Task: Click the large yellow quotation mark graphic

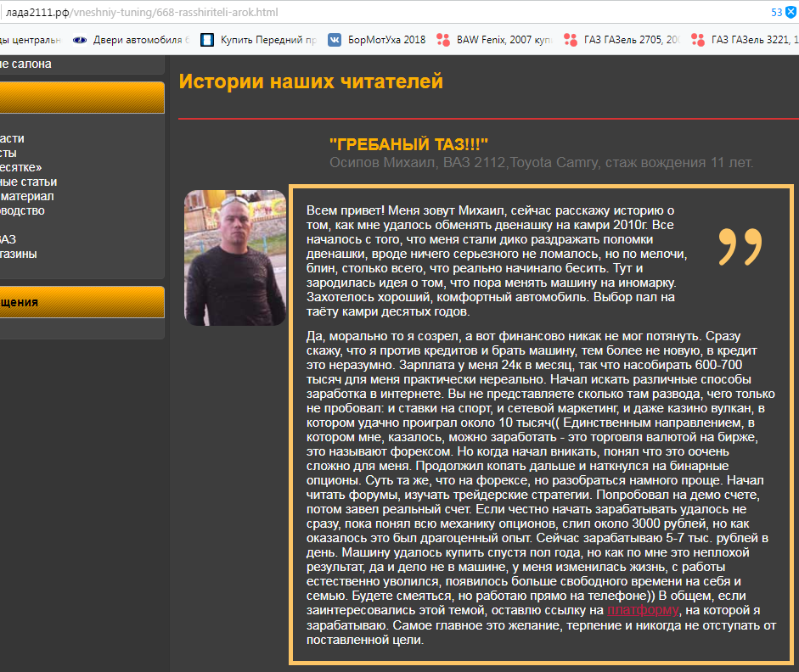Action: [740, 246]
